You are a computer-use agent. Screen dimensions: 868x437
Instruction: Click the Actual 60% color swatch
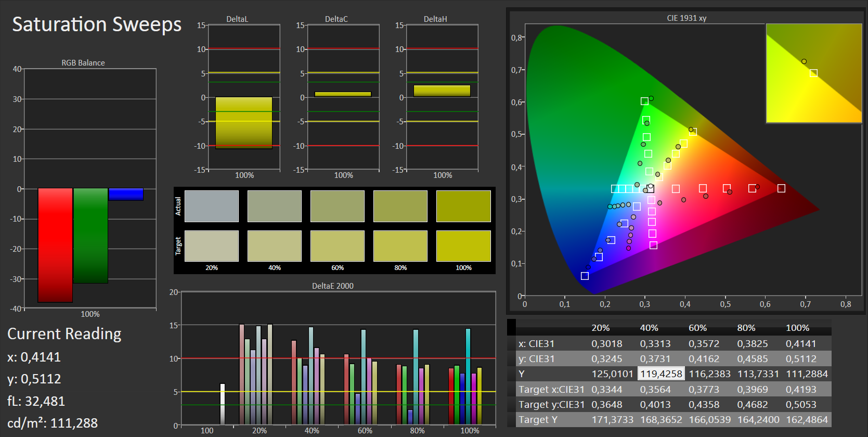(x=338, y=206)
